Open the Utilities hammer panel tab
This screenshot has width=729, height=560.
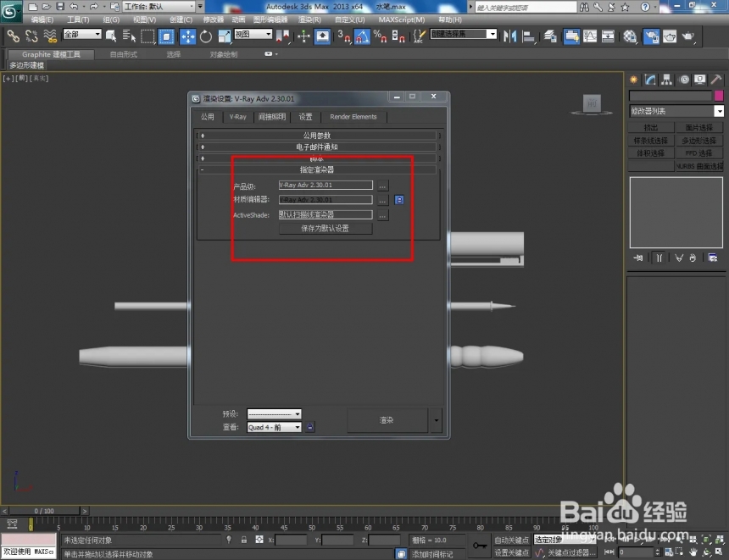pyautogui.click(x=716, y=80)
